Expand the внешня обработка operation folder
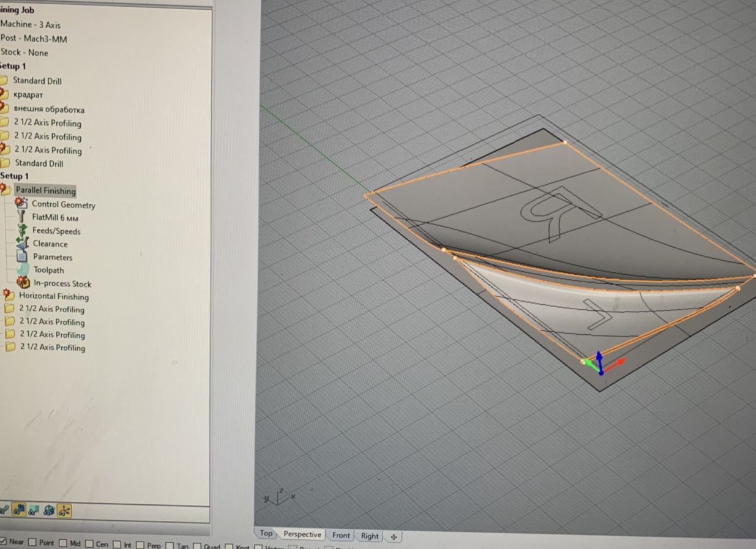 (4, 109)
